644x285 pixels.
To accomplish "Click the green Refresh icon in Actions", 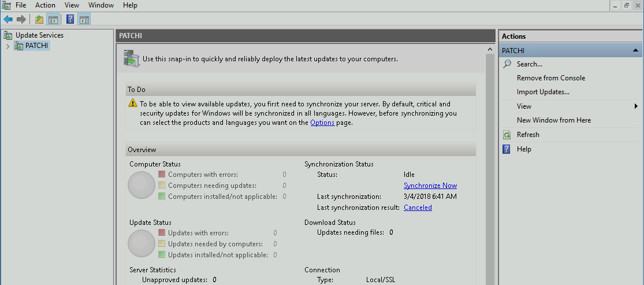I will pos(507,135).
